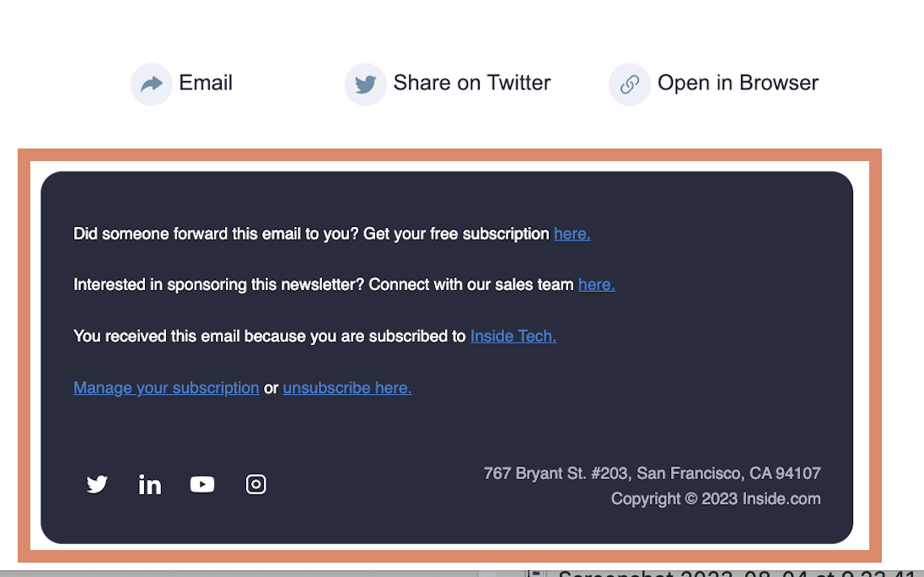The image size is (924, 577).
Task: Open the Instagram icon in footer
Action: pyautogui.click(x=255, y=484)
